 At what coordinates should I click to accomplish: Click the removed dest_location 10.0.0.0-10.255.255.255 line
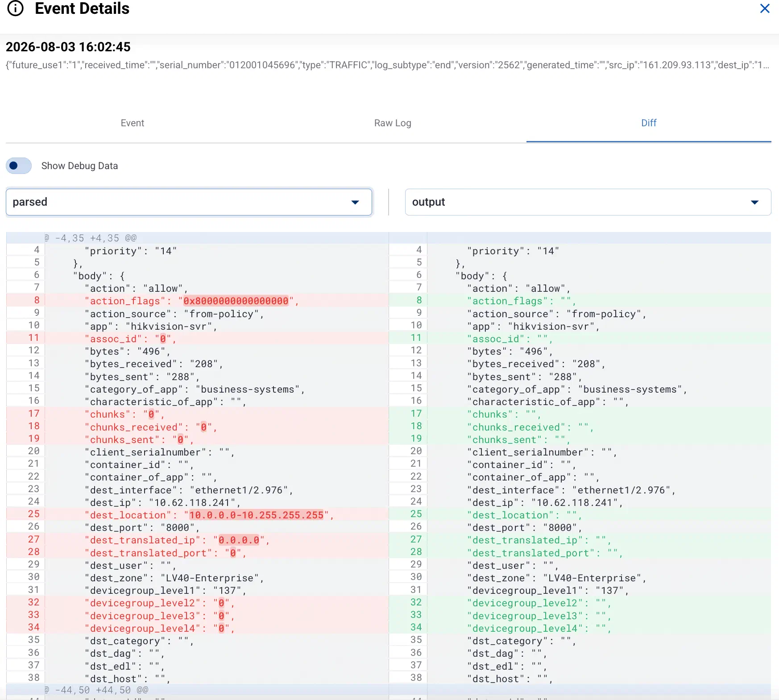click(197, 515)
